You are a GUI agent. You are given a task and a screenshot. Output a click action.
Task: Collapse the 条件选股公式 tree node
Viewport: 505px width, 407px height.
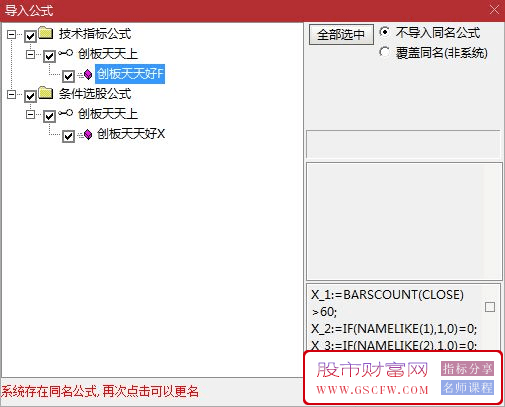[12, 94]
